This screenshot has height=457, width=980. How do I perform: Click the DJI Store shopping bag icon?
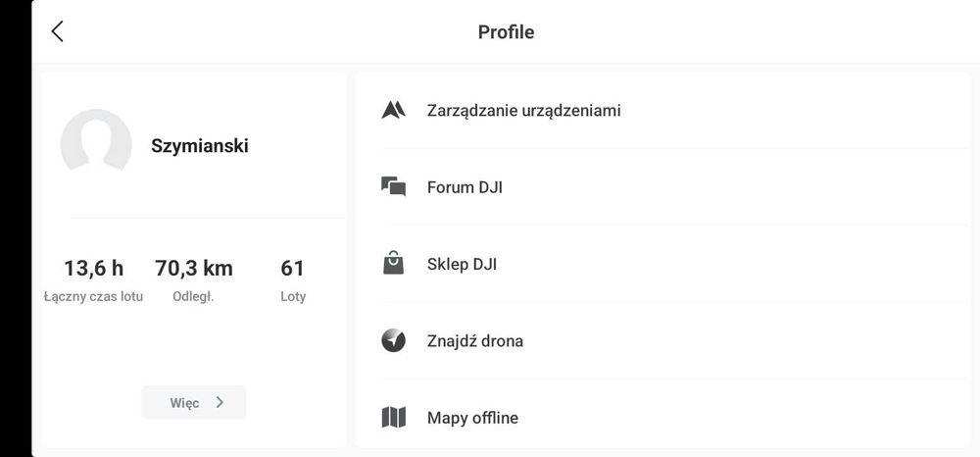pyautogui.click(x=393, y=263)
